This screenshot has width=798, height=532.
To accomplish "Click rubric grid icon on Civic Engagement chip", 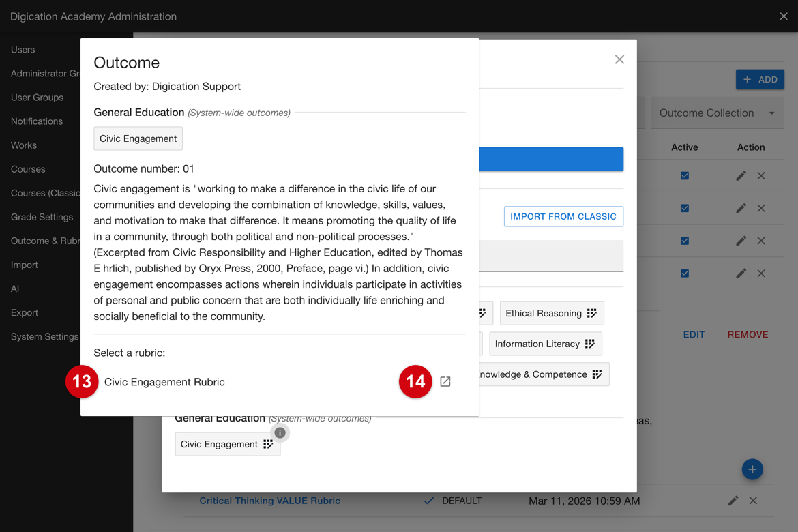I will click(x=268, y=445).
